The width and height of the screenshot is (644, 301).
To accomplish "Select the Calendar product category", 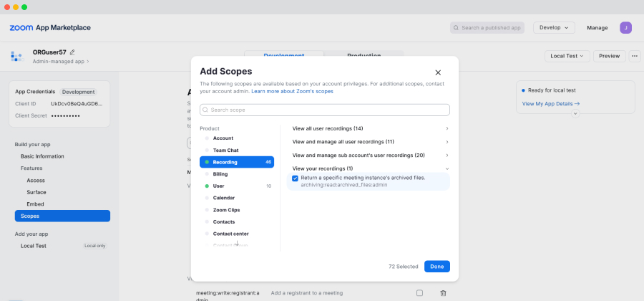I will (237, 198).
